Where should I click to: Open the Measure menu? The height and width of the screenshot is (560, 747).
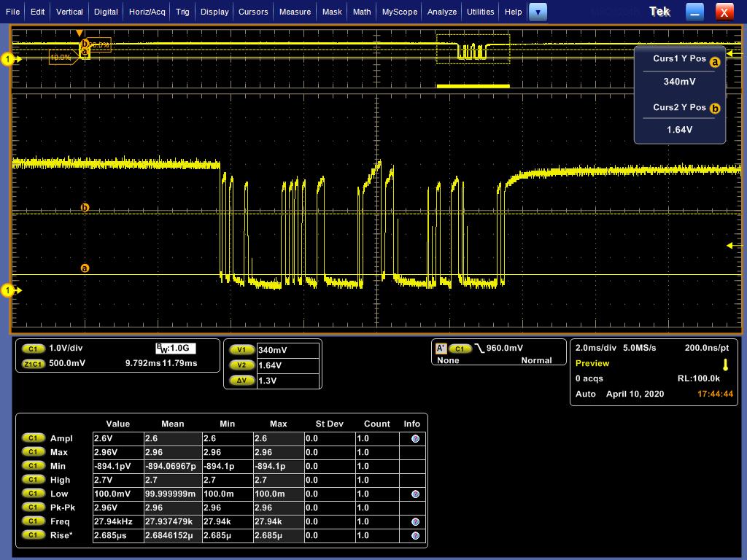click(x=295, y=12)
